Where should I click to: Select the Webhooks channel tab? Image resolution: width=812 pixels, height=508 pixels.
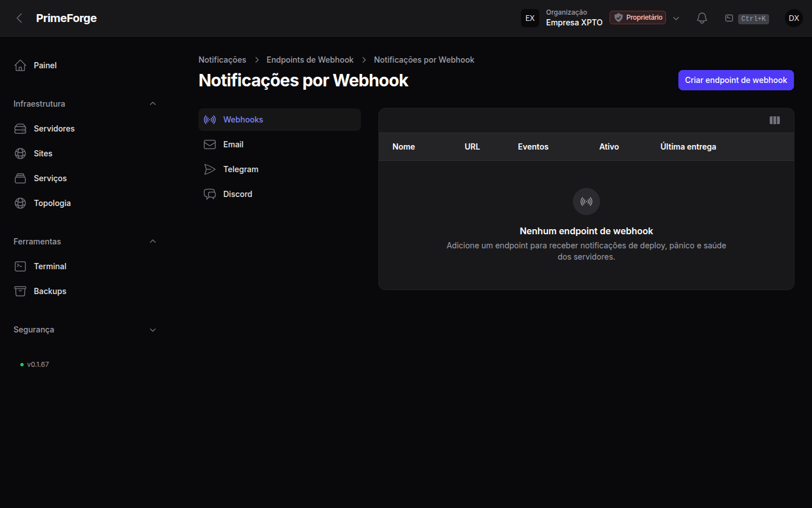[x=280, y=120]
